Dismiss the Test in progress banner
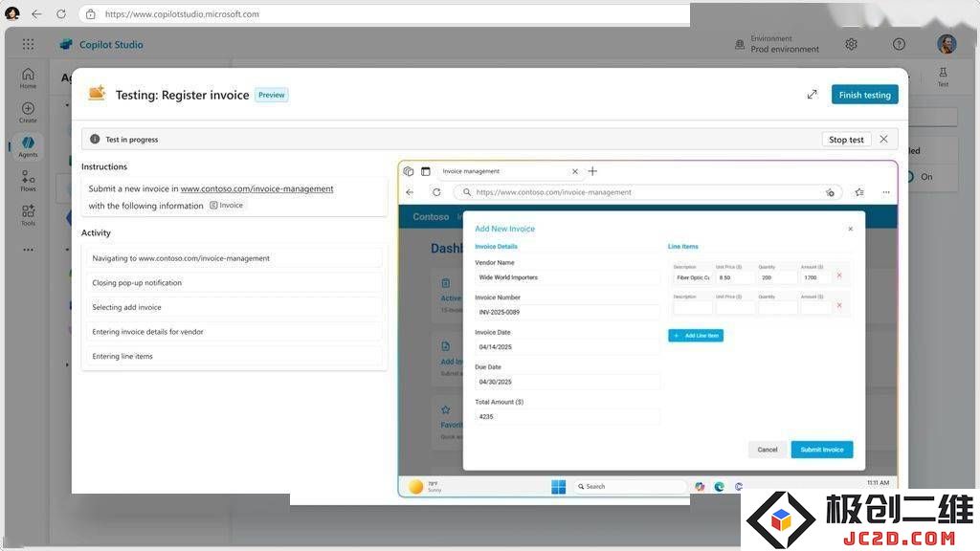The height and width of the screenshot is (551, 980). point(883,140)
